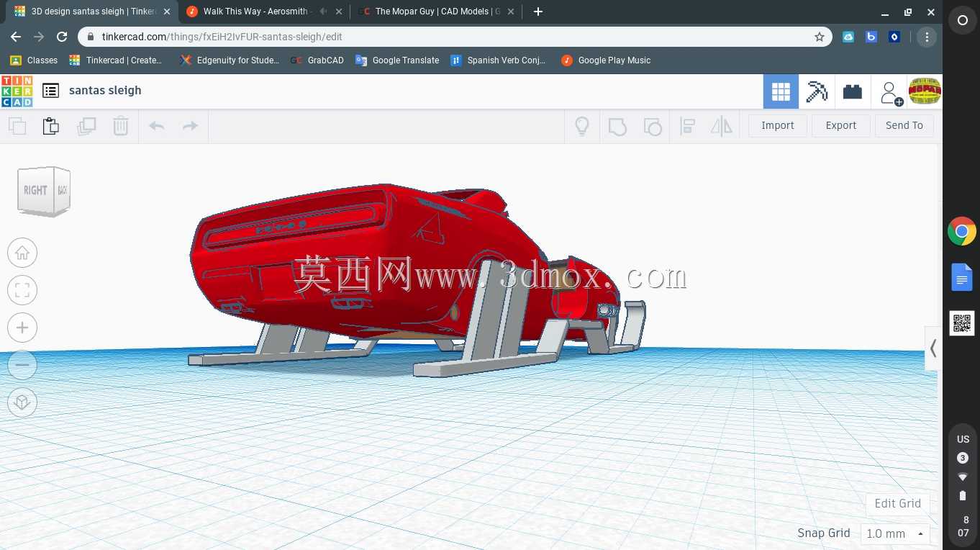Click the Ungroup shapes icon
This screenshot has width=980, height=550.
(x=652, y=126)
